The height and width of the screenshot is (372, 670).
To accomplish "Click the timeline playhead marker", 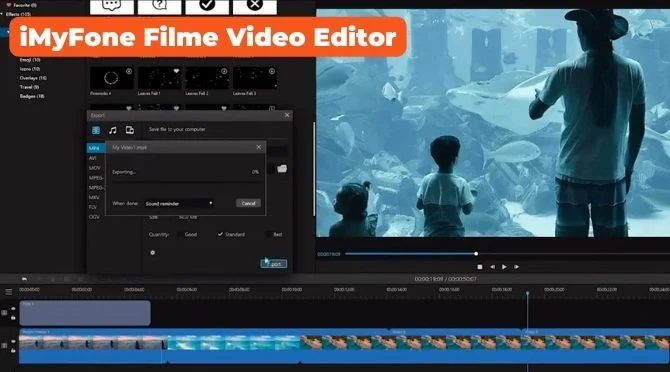I will 528,293.
